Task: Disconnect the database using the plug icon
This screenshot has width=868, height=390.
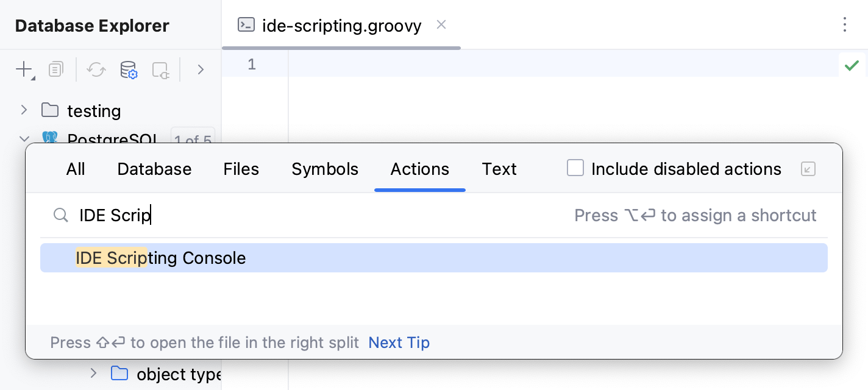Action: [159, 69]
